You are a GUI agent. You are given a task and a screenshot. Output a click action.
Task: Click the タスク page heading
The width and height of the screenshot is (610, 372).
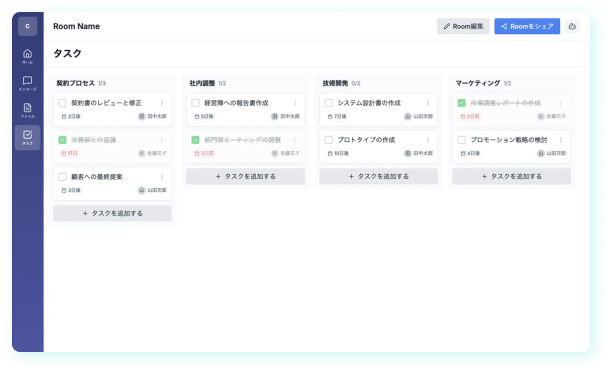67,53
